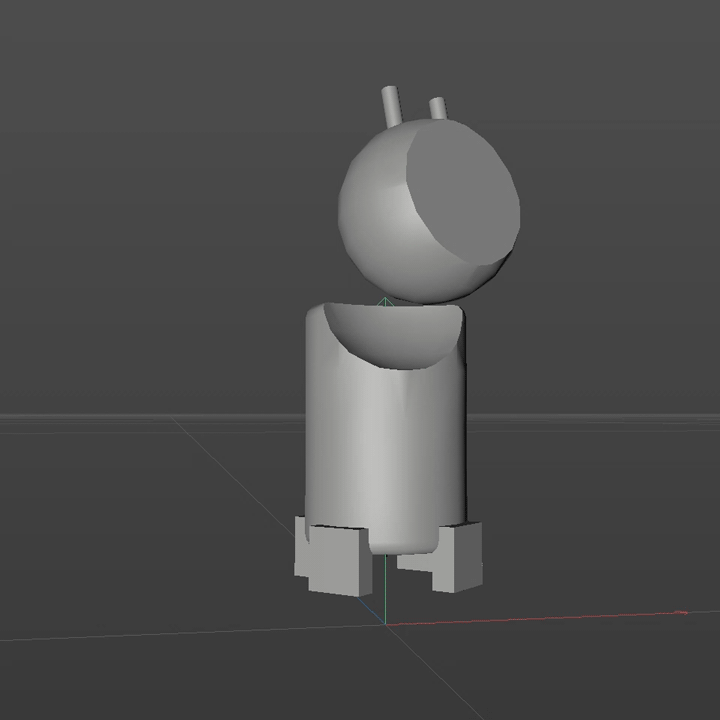Select the front-right foot block
720x720 pixels.
point(457,557)
